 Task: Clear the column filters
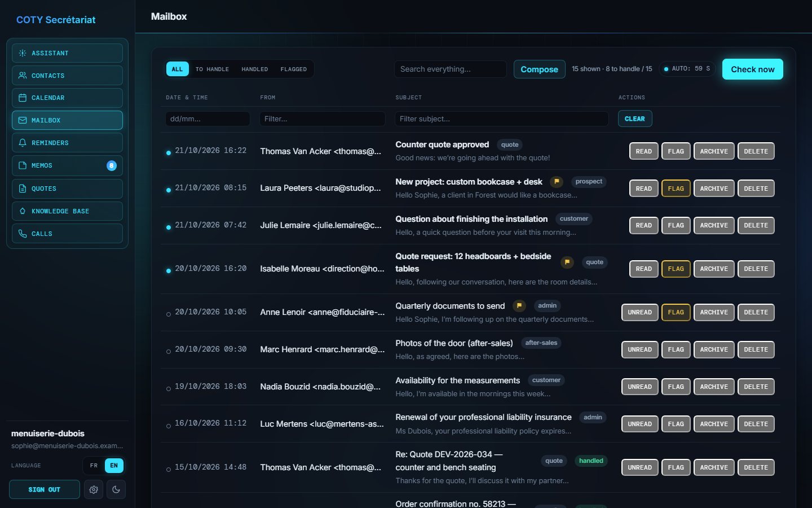(x=635, y=119)
